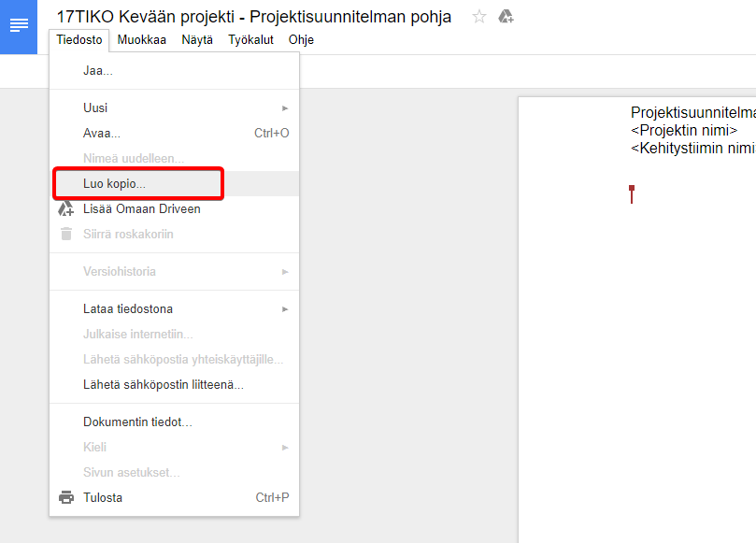Click the trash icon beside Siirrä roskakoriin
The height and width of the screenshot is (543, 756).
coord(66,234)
